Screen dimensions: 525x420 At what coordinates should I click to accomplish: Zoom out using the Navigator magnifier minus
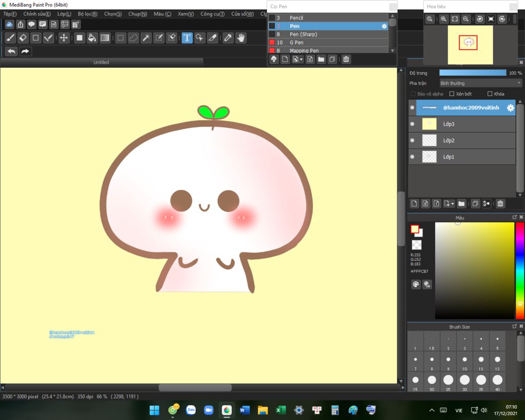click(x=466, y=19)
